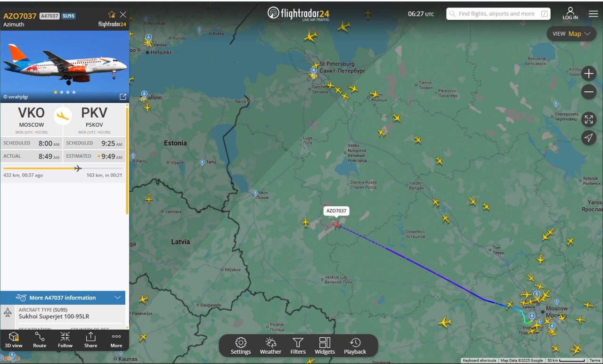603x364 pixels.
Task: Click the LOG IN button
Action: click(570, 14)
